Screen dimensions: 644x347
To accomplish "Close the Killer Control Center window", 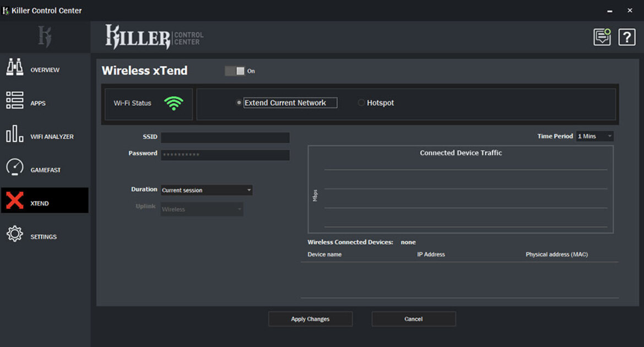I will 630,10.
